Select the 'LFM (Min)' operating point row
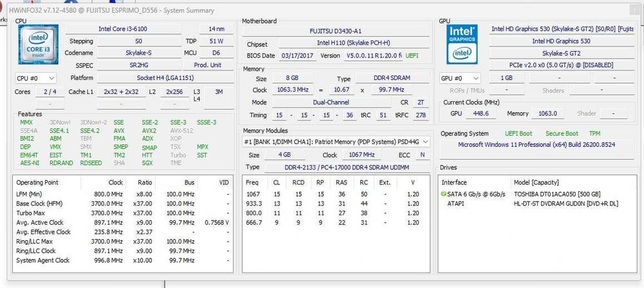This screenshot has width=644, height=288. [x=123, y=194]
